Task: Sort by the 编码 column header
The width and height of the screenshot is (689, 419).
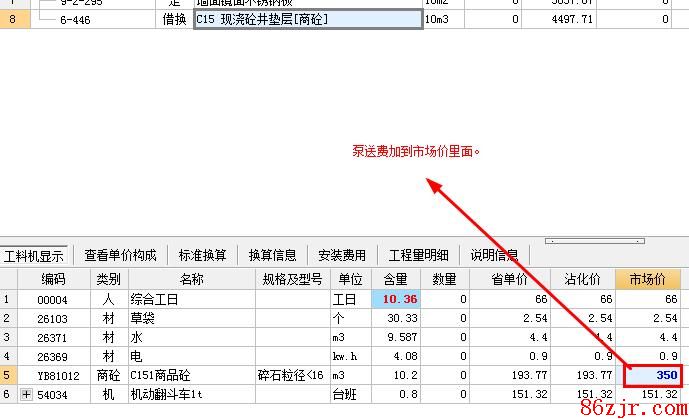Action: coord(53,279)
